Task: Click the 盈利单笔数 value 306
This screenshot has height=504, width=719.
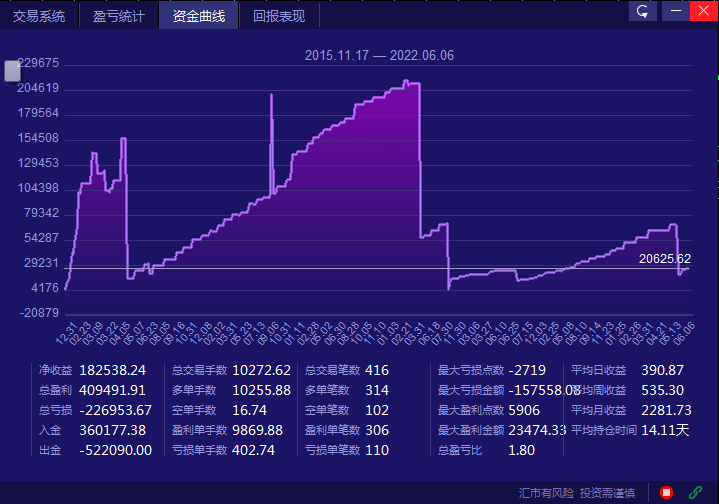Action: pyautogui.click(x=377, y=430)
